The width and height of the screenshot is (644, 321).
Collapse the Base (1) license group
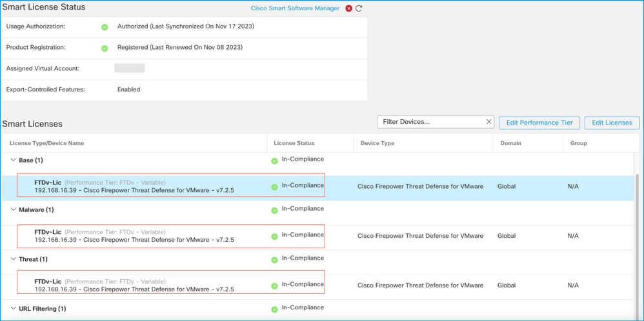click(13, 160)
